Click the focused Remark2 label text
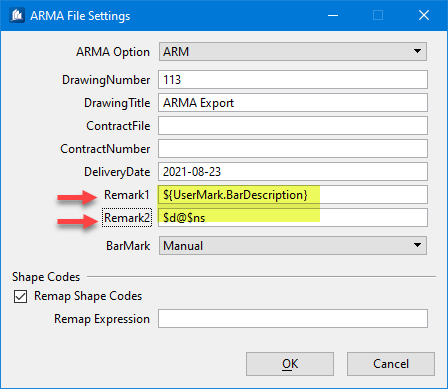Viewport: 448px width, 389px height. [127, 218]
